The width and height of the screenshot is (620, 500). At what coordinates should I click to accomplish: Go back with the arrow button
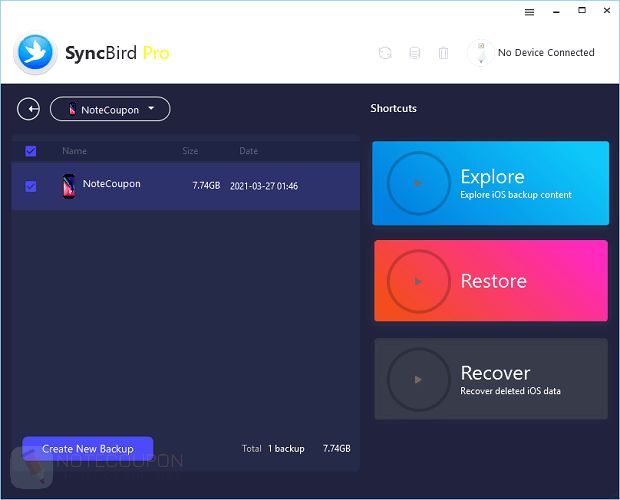click(28, 109)
